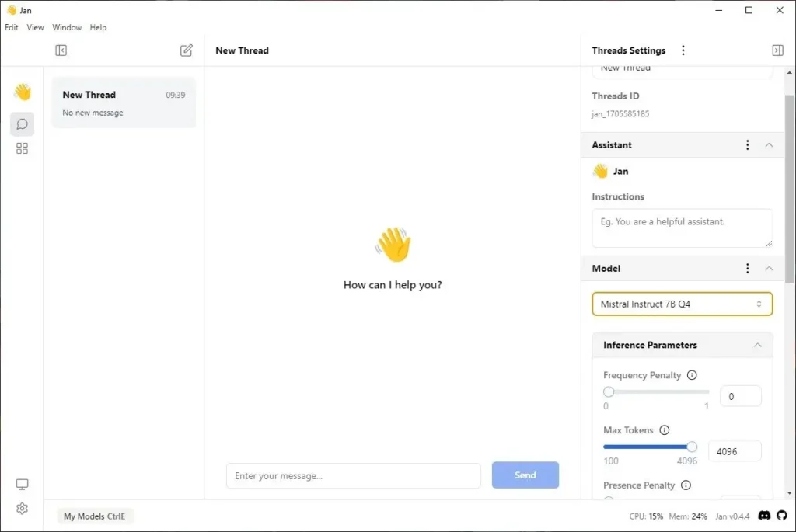
Task: Open the Threads Settings three-dot menu
Action: tap(683, 50)
